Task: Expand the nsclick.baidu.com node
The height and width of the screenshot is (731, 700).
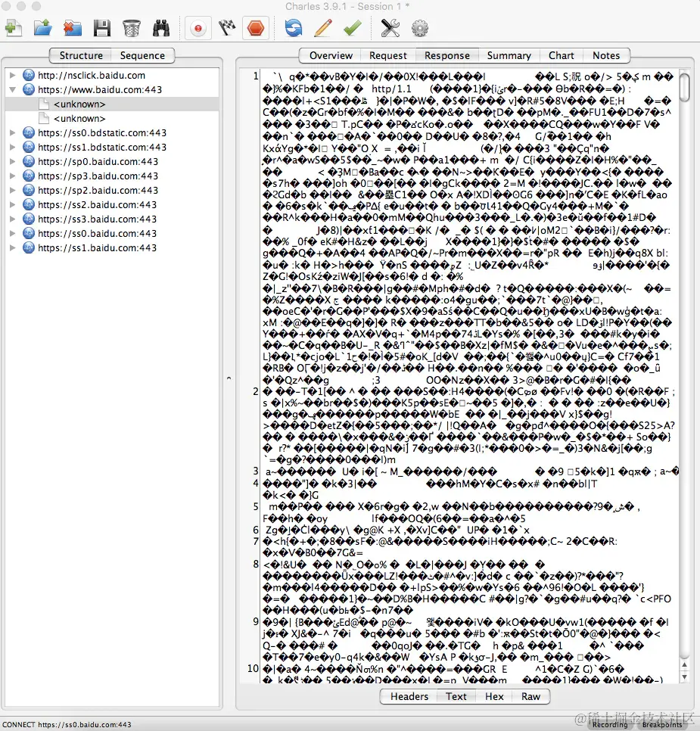Action: click(x=13, y=75)
